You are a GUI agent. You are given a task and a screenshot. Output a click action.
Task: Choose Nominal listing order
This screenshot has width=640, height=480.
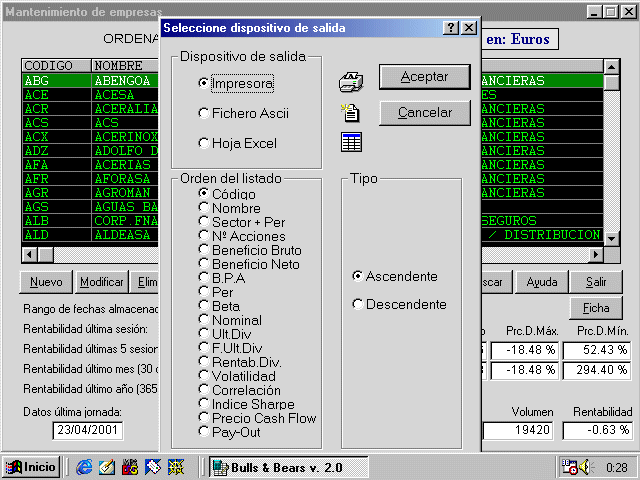(x=230, y=320)
